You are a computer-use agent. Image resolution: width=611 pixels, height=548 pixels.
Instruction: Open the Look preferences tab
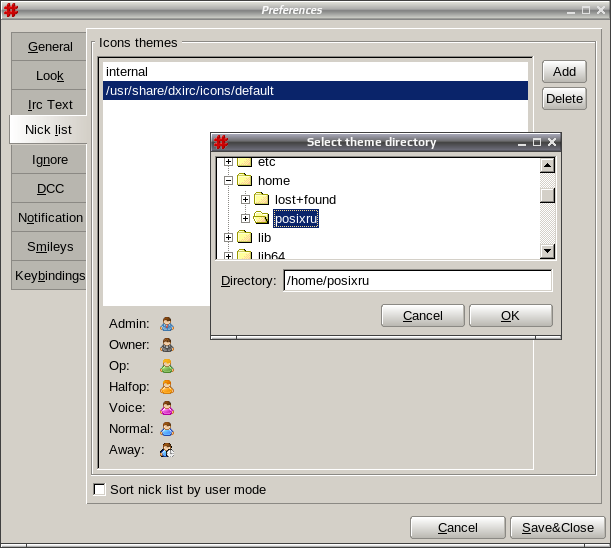tap(49, 76)
